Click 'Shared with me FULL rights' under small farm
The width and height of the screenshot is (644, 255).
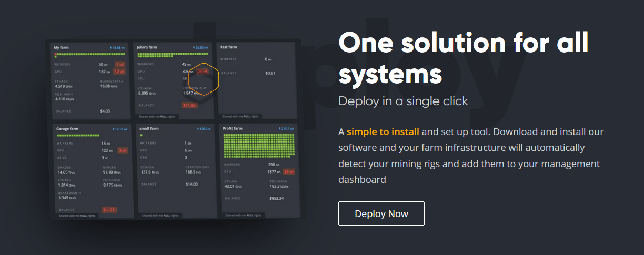click(160, 216)
